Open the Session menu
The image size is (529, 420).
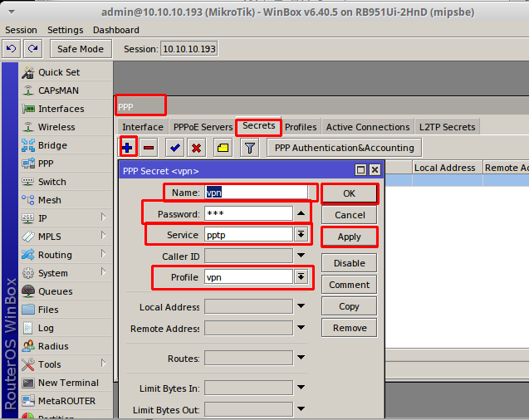pyautogui.click(x=21, y=30)
